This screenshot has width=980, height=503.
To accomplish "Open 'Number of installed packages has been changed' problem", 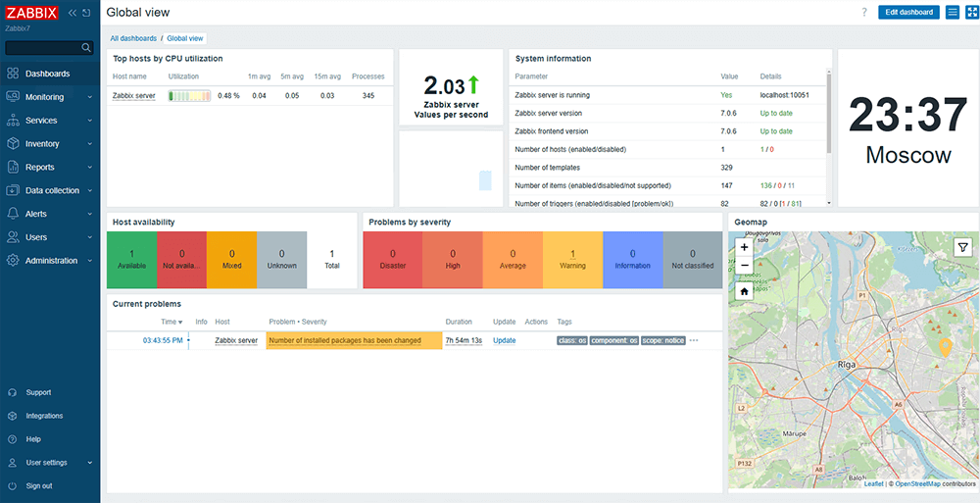I will coord(345,340).
